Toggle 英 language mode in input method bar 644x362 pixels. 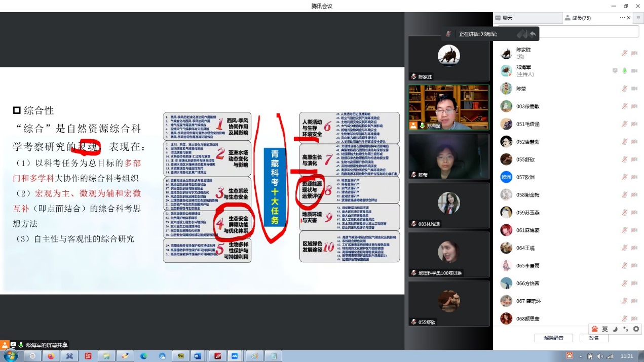point(604,329)
